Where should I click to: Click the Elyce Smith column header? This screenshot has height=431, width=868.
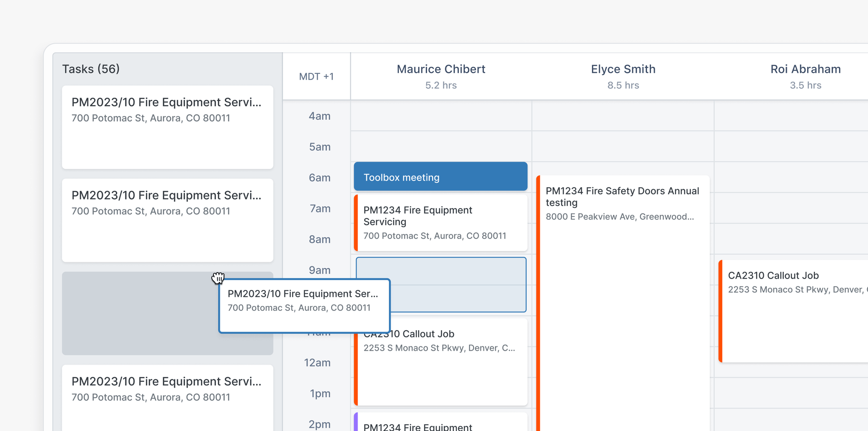pos(623,69)
